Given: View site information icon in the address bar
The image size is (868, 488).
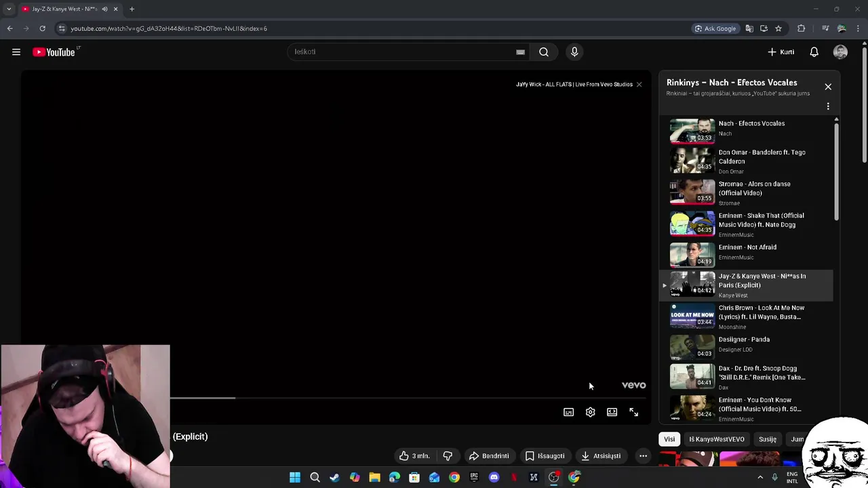Looking at the screenshot, I should click(x=62, y=28).
